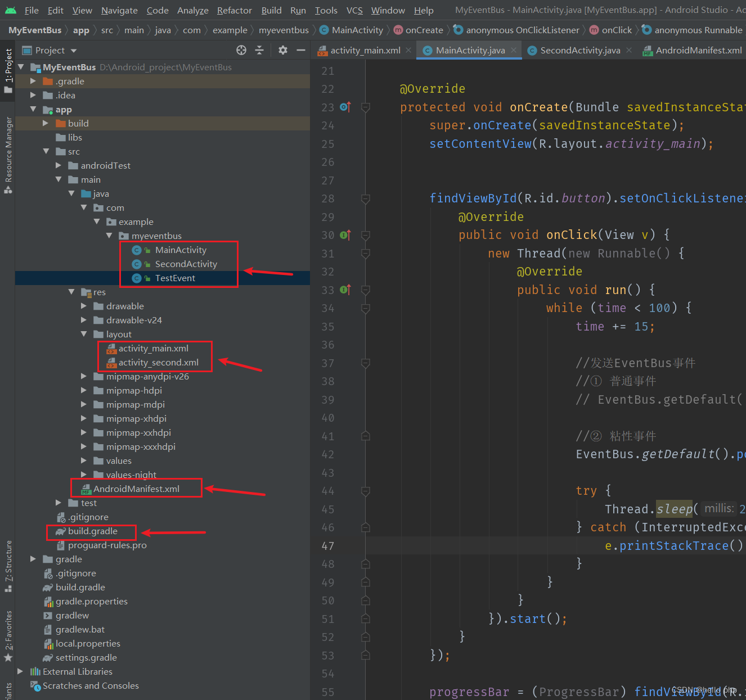This screenshot has width=746, height=700.
Task: Expand the .gradle folder
Action: coord(33,81)
